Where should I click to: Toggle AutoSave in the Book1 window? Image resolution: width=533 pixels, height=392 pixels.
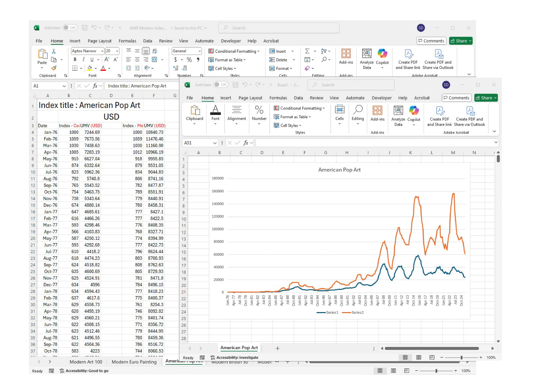(221, 85)
